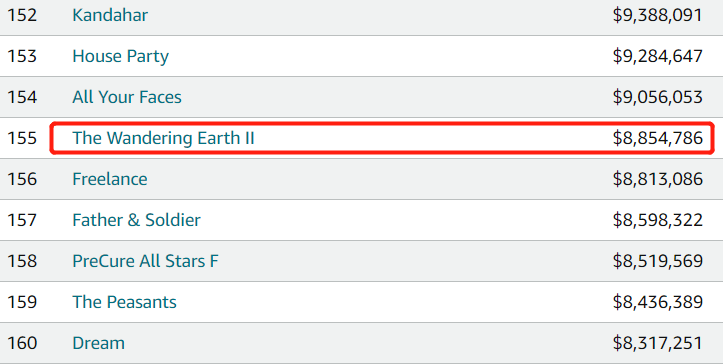Open the Kandahar movie link
The height and width of the screenshot is (364, 723).
point(110,15)
